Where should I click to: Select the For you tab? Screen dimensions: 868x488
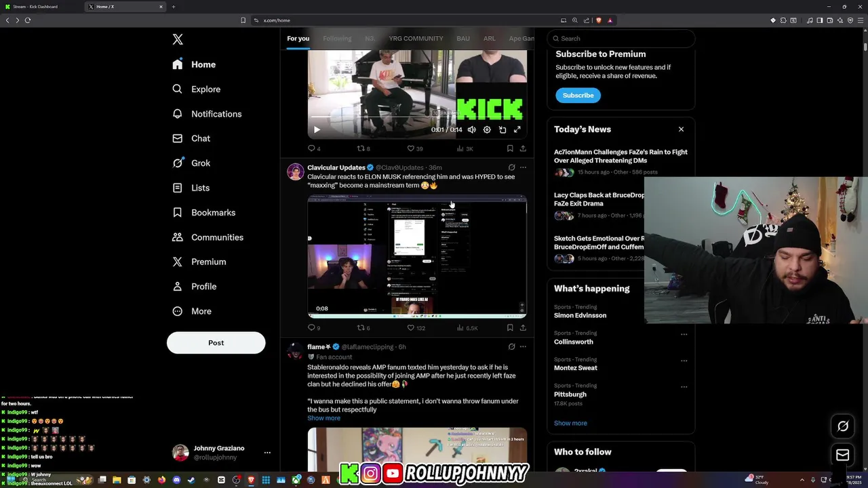pyautogui.click(x=298, y=39)
